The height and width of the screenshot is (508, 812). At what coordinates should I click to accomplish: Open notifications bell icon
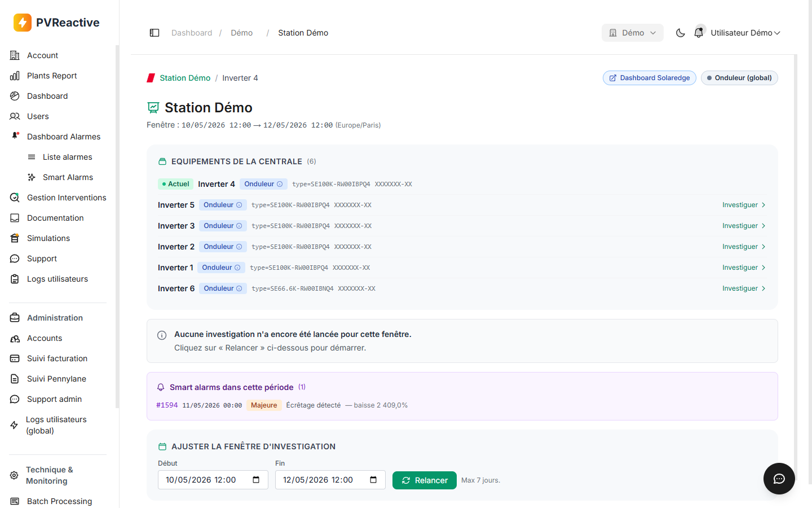click(x=699, y=33)
